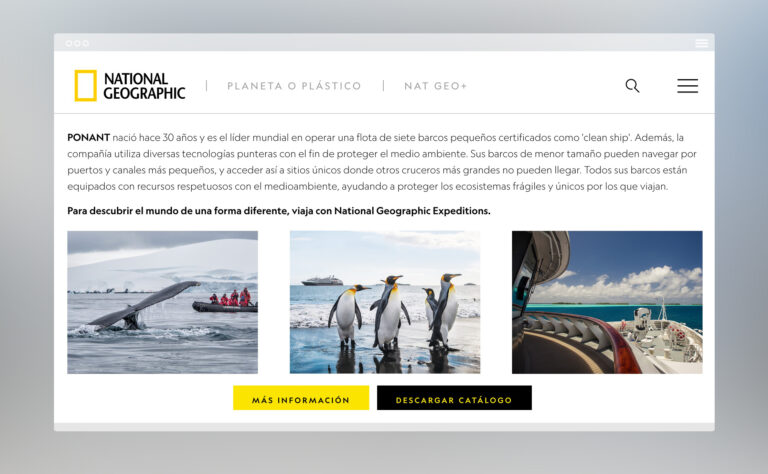Open the Nat Geo+ menu item

coord(435,86)
